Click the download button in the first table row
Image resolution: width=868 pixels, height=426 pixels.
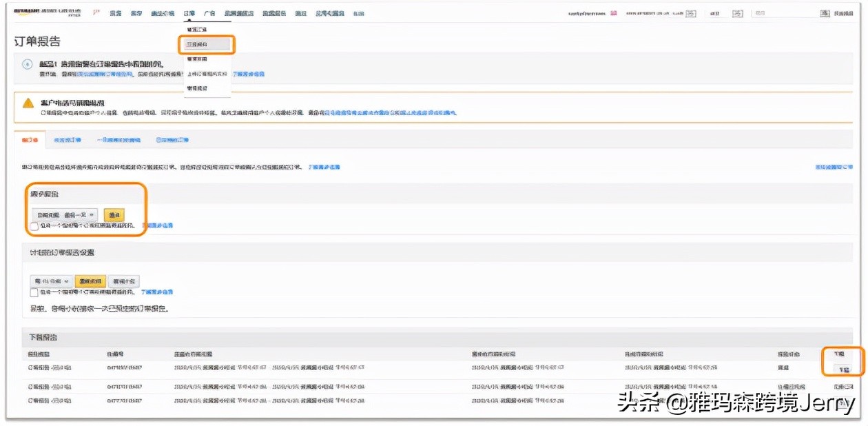(842, 370)
